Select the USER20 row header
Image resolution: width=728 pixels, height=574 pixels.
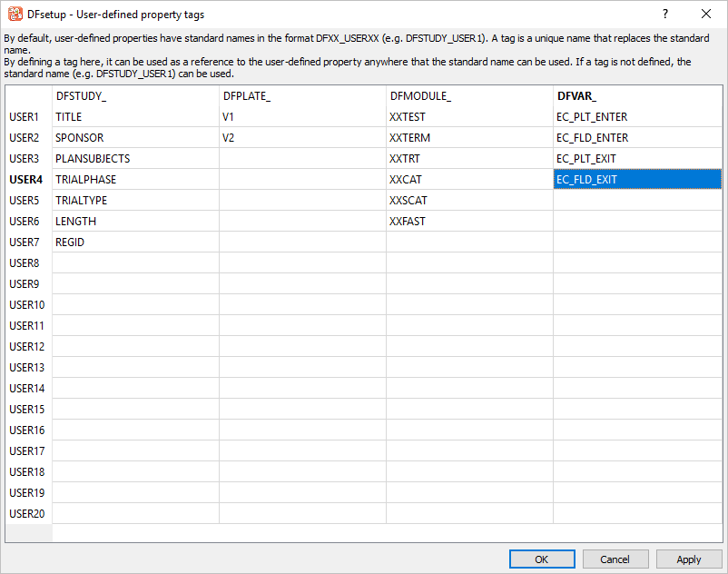[x=27, y=514]
